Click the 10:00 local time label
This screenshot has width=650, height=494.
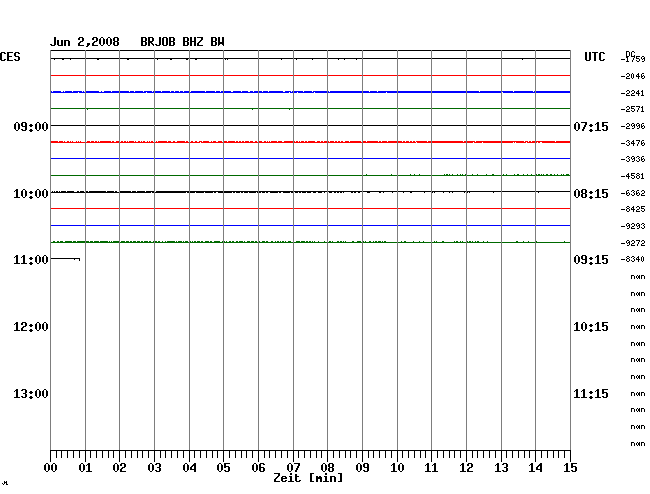31,194
